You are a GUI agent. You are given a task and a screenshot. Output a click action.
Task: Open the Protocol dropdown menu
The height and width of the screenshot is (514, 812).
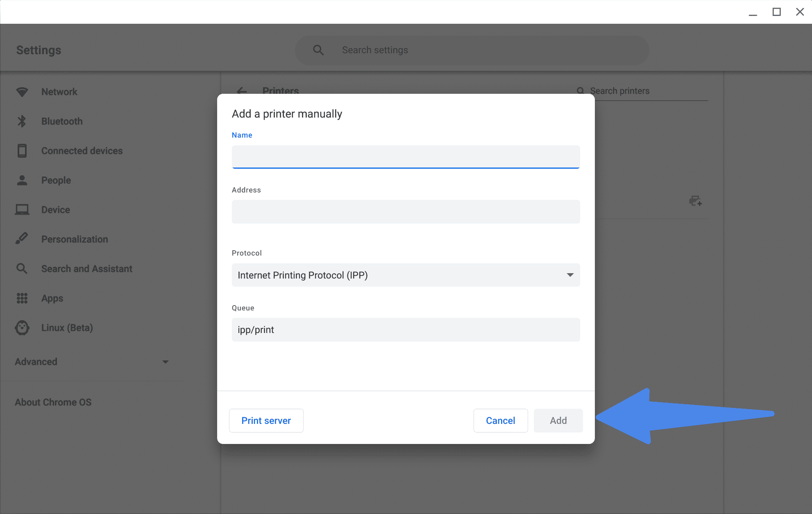click(x=406, y=275)
